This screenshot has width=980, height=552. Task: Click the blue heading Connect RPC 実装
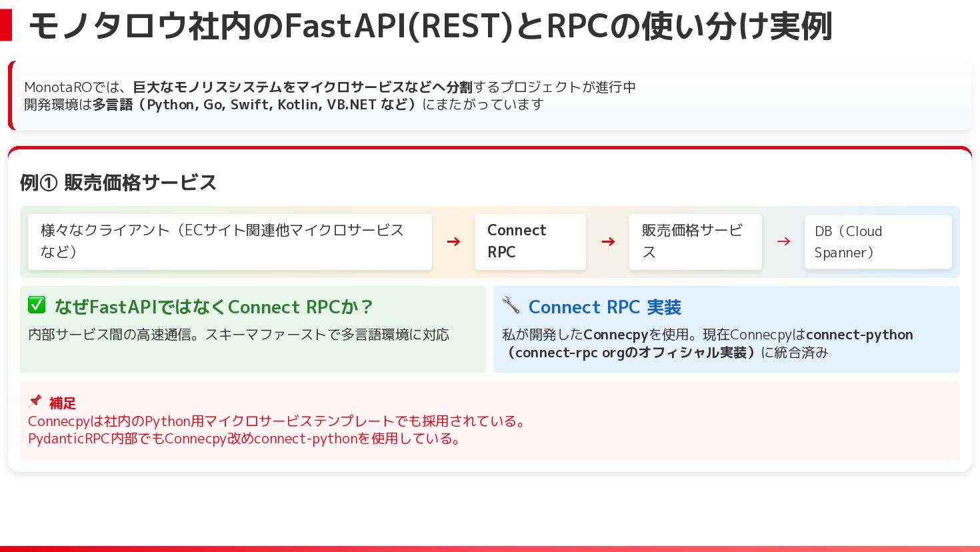(x=605, y=307)
